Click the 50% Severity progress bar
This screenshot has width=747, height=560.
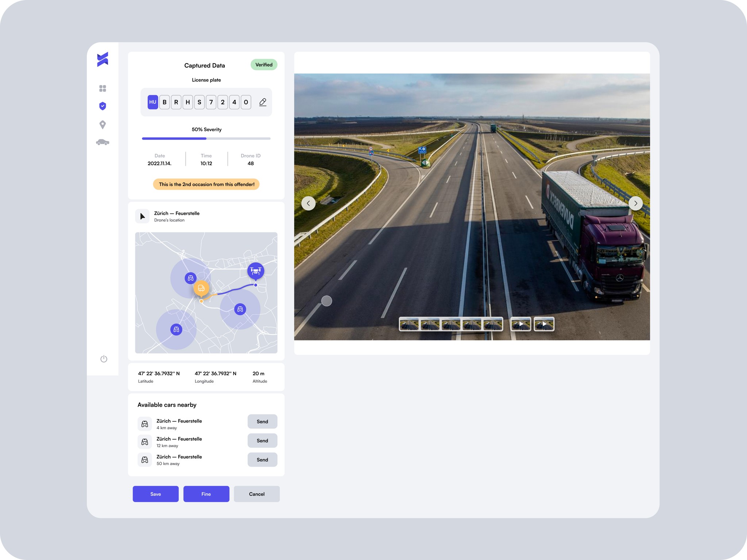click(206, 139)
